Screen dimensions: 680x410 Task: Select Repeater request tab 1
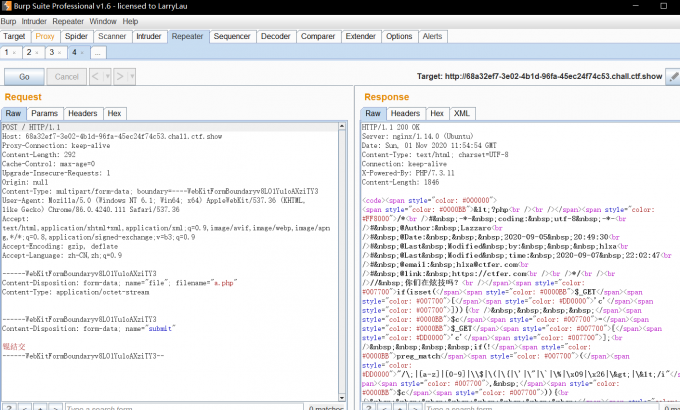tap(7, 52)
